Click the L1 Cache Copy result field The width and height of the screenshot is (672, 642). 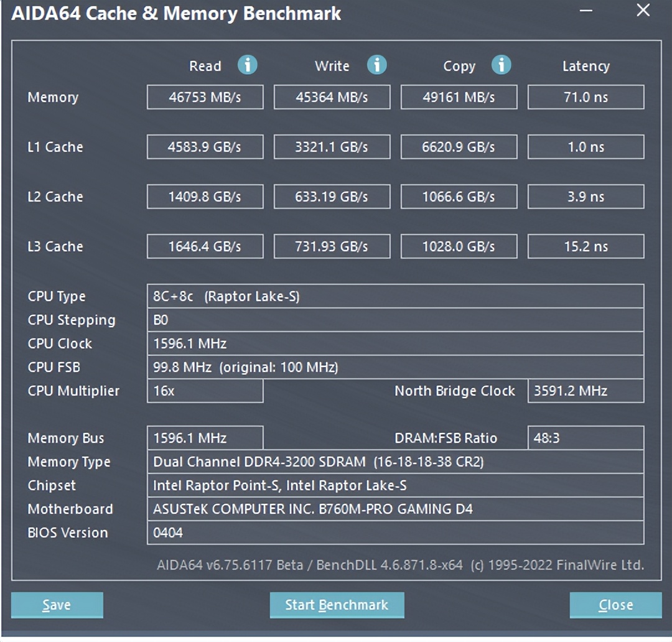pyautogui.click(x=459, y=147)
